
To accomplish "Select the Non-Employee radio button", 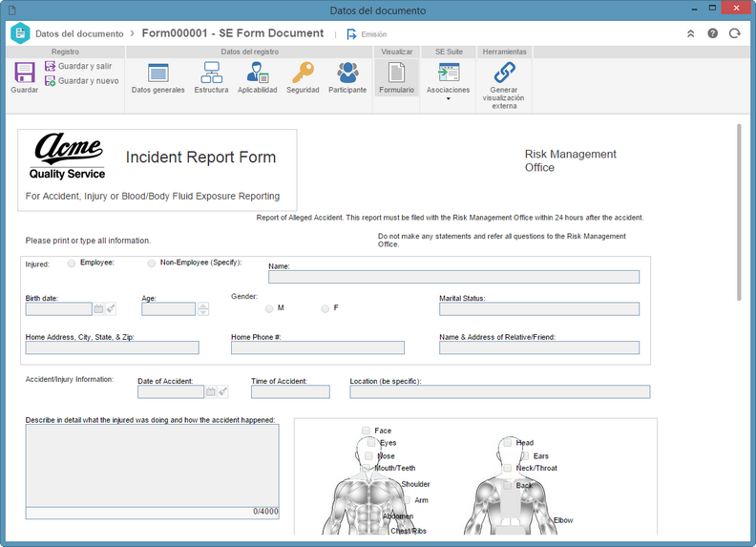I will (x=152, y=263).
